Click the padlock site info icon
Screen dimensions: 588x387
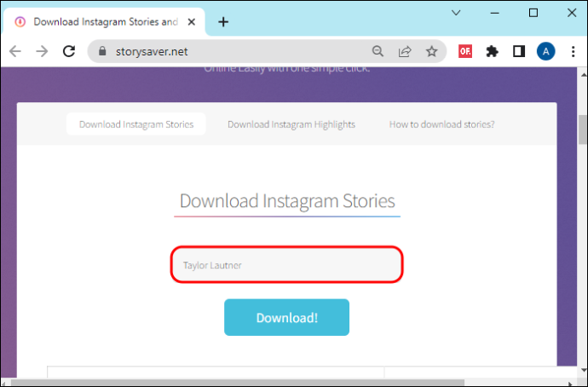102,51
